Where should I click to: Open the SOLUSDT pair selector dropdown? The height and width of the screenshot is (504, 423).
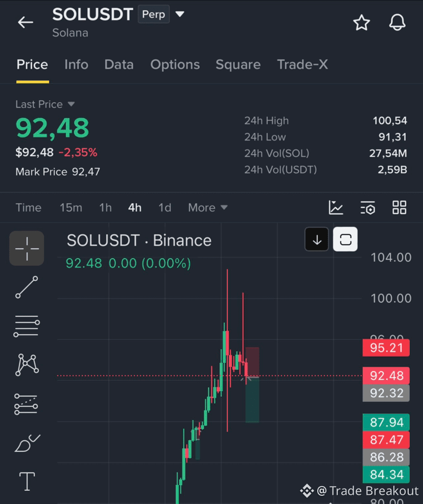[180, 14]
